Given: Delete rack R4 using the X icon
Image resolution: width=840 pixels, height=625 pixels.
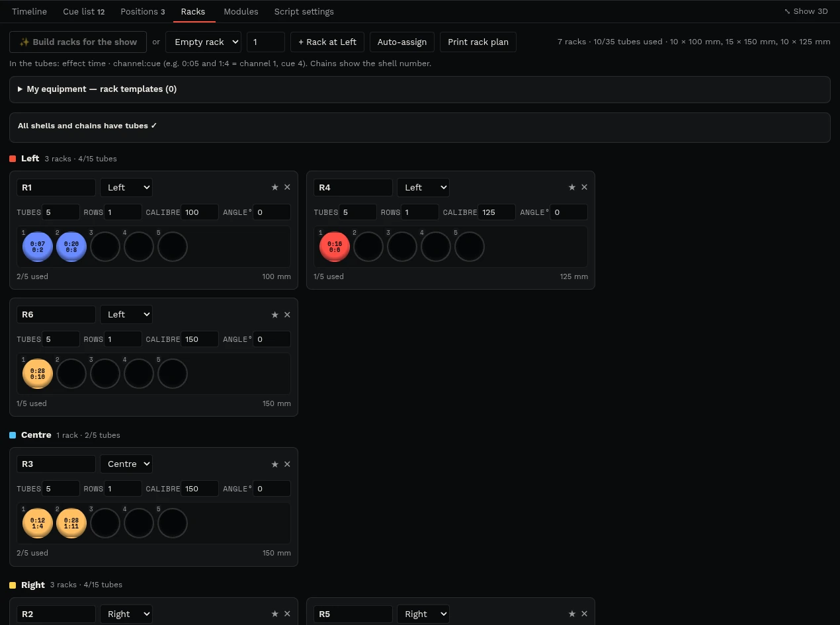Looking at the screenshot, I should (584, 187).
